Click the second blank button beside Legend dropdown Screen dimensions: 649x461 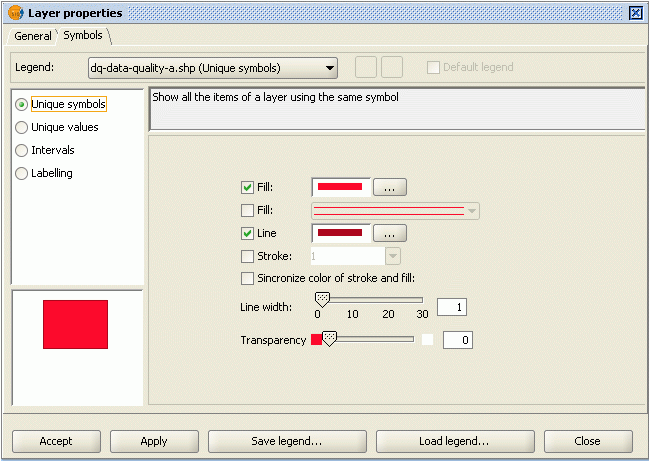click(x=392, y=67)
